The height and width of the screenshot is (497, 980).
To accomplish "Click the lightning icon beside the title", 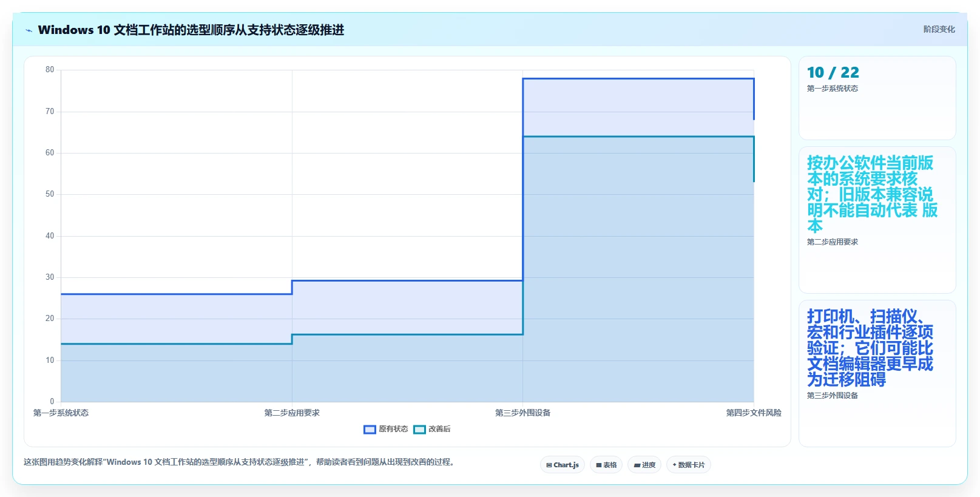I will pyautogui.click(x=29, y=30).
